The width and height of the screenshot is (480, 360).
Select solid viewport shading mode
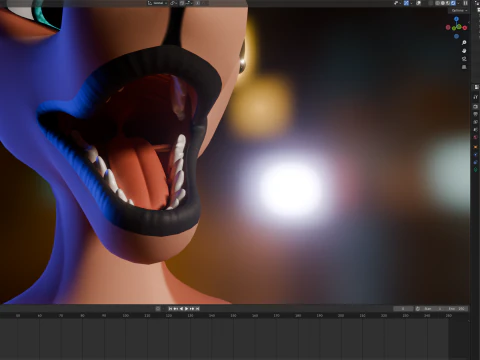point(443,3)
